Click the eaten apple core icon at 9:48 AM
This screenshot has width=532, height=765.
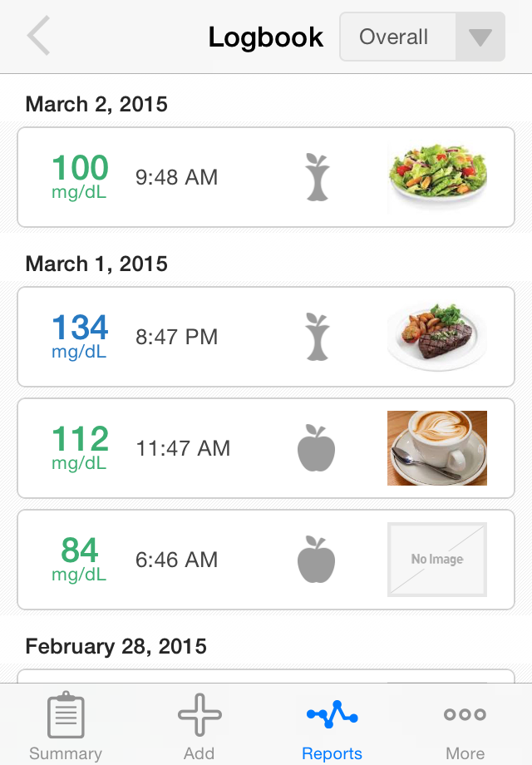pyautogui.click(x=318, y=177)
